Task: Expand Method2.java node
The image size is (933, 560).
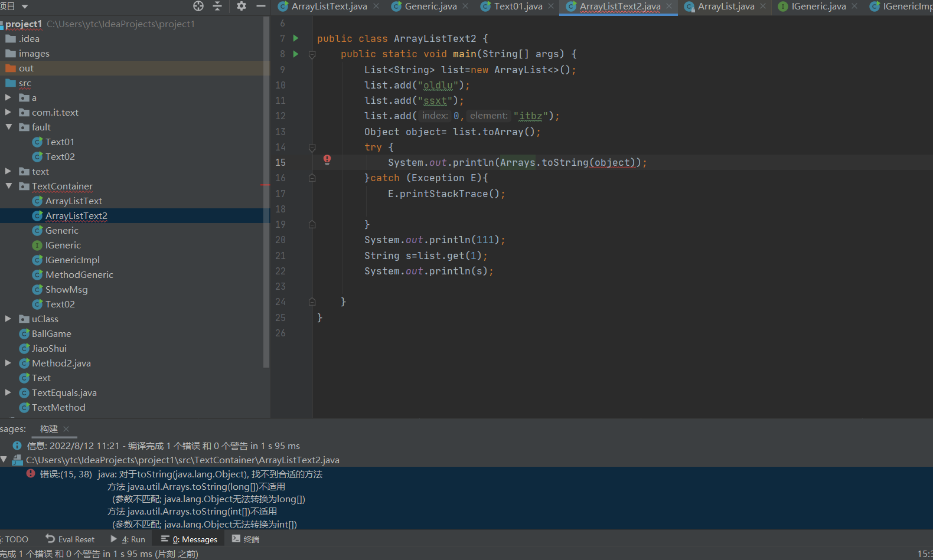Action: point(8,363)
